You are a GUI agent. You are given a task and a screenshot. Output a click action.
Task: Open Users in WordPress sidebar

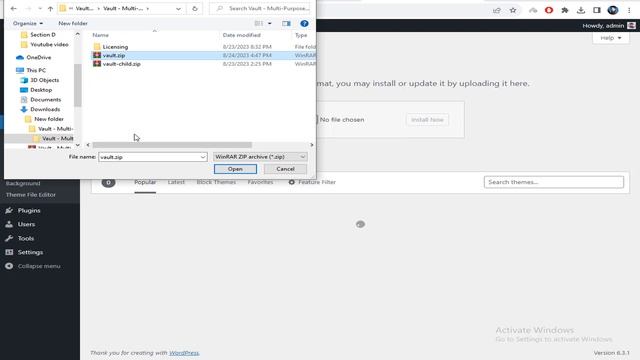[x=26, y=224]
